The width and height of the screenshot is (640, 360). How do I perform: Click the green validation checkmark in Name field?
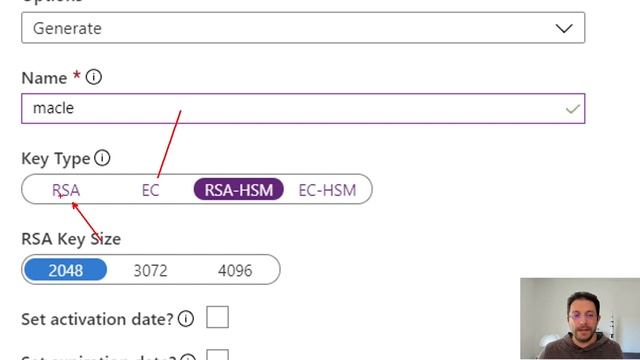click(x=573, y=109)
